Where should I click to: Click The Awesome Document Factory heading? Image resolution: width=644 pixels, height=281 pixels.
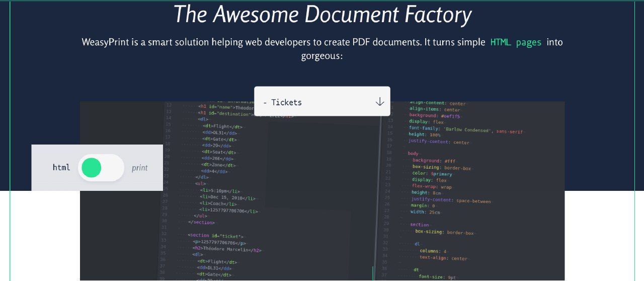(322, 15)
